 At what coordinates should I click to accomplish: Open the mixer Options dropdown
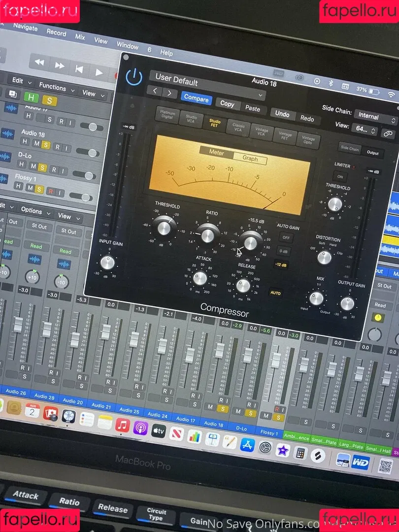point(35,211)
